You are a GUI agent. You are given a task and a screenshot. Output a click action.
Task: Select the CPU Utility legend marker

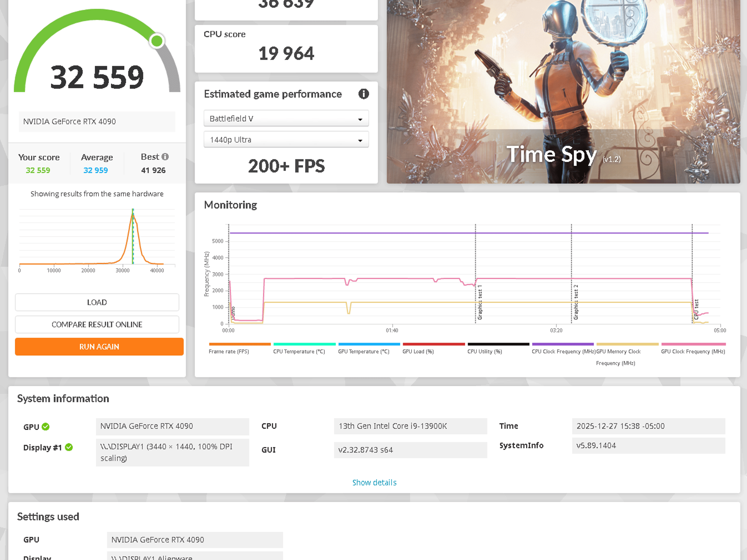(x=498, y=344)
